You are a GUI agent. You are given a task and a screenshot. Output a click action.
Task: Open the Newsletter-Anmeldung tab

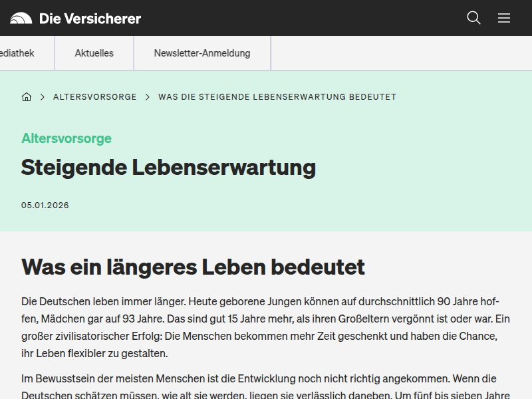coord(201,53)
